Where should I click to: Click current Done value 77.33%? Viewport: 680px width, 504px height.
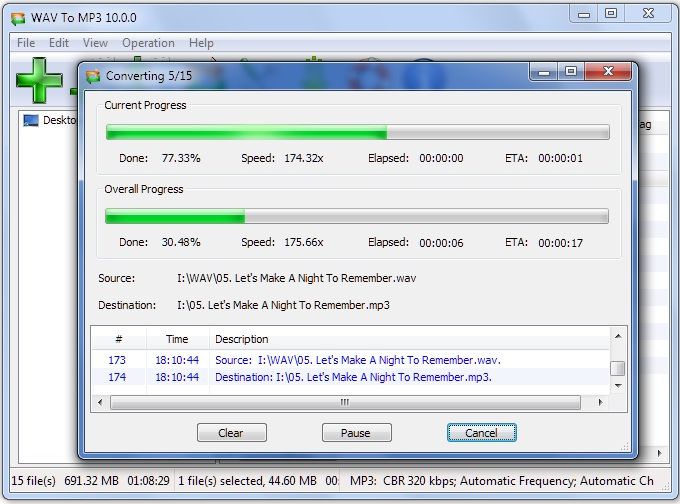point(181,158)
